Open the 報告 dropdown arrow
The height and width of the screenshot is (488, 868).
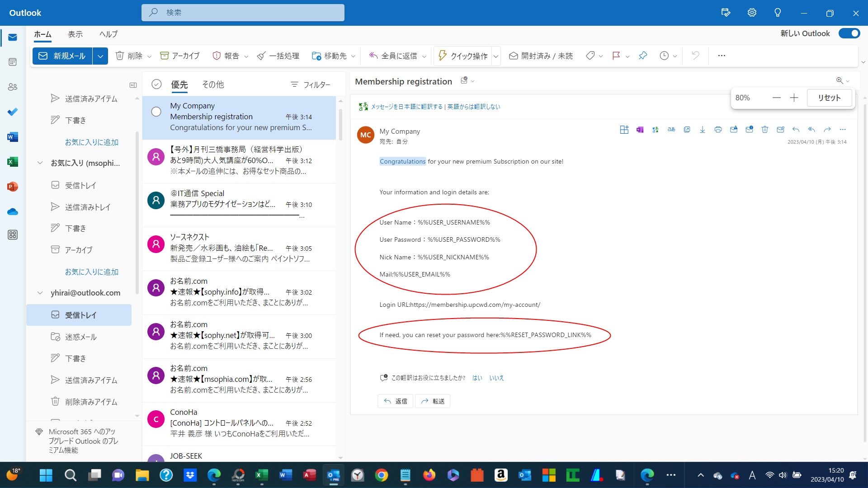[x=246, y=56]
